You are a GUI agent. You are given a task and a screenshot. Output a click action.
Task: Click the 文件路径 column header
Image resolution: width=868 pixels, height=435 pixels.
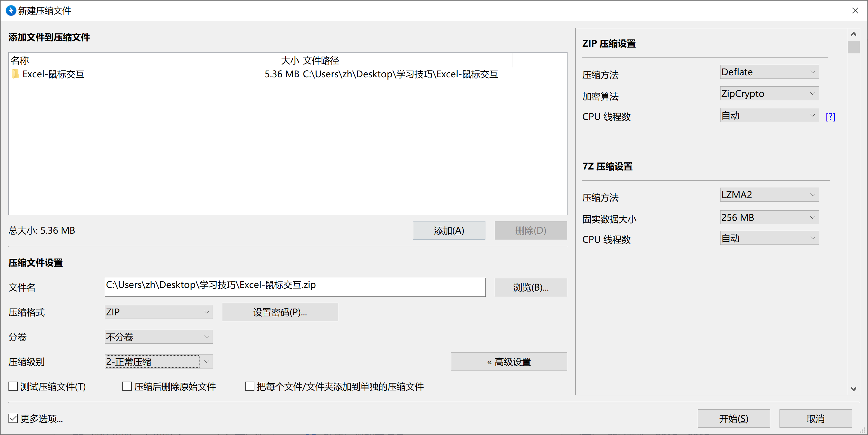(407, 60)
